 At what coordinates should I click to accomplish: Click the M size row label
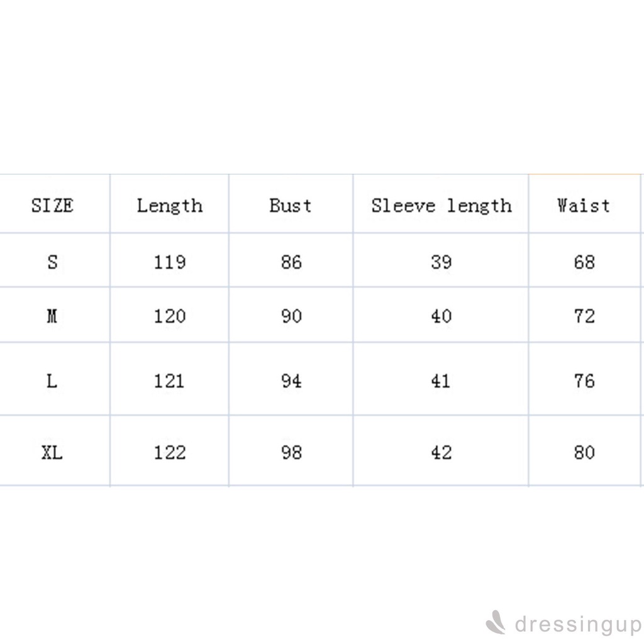point(52,316)
